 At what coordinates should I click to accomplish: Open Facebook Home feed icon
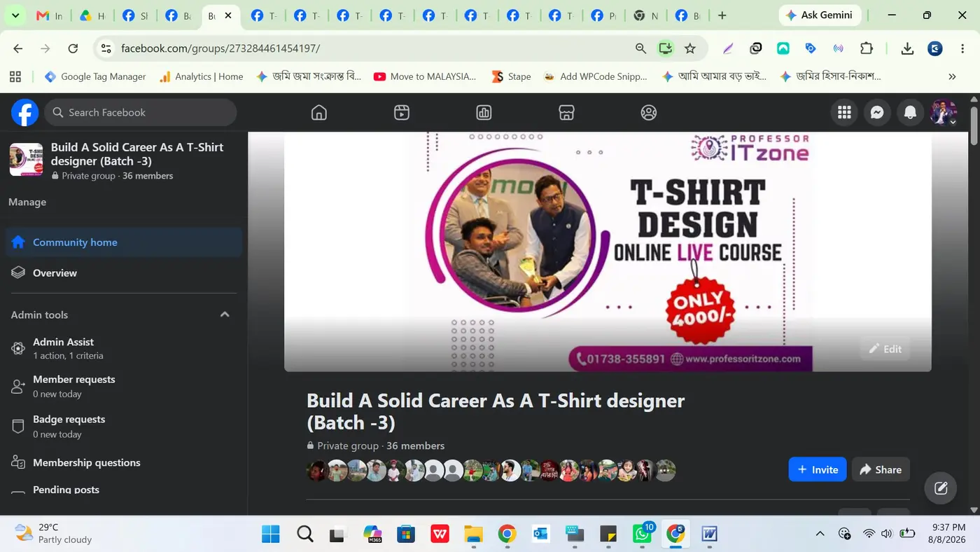(319, 113)
